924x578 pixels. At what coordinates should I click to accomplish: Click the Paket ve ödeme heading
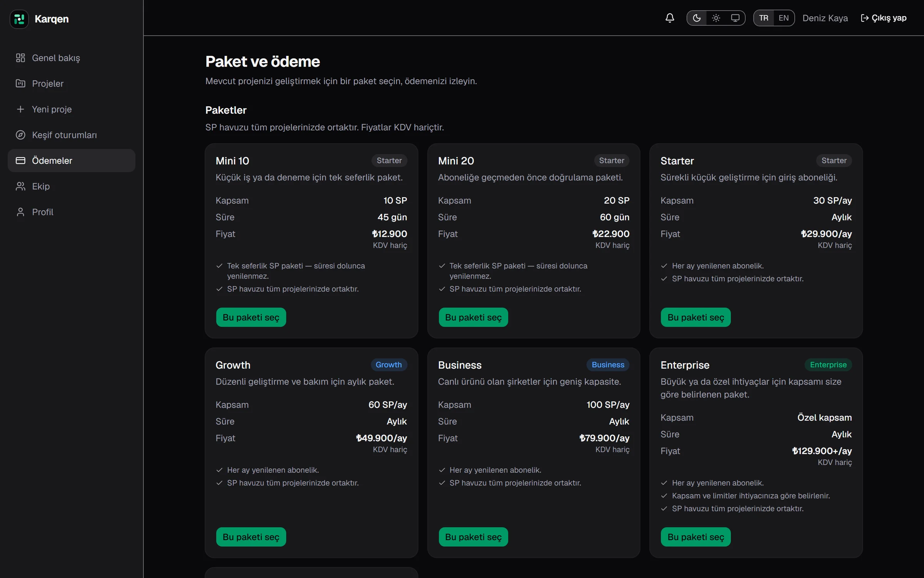tap(263, 62)
